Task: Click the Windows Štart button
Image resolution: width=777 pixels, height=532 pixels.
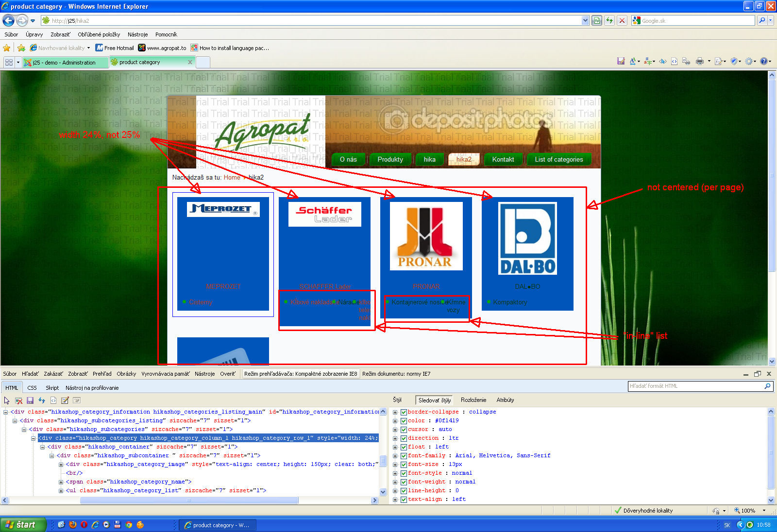Action: tap(23, 525)
